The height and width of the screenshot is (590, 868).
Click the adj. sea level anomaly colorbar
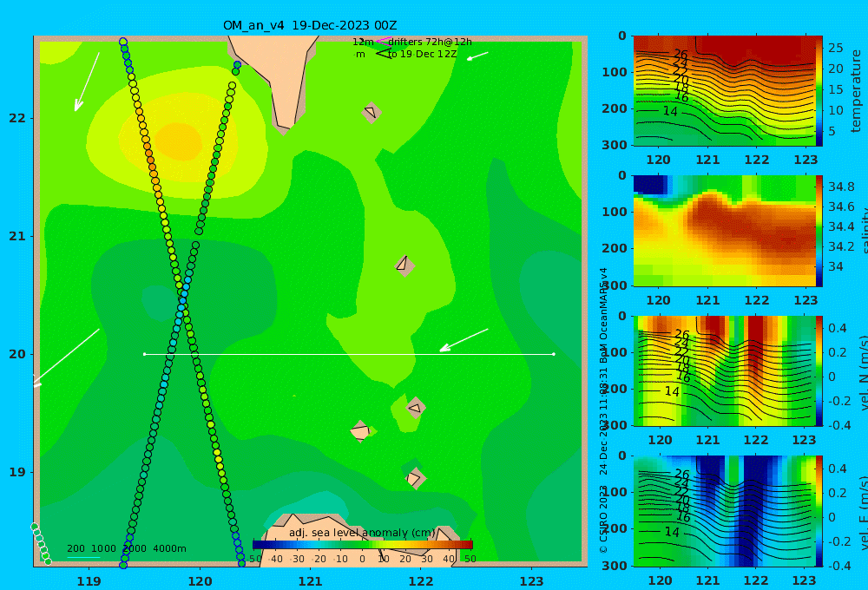363,545
